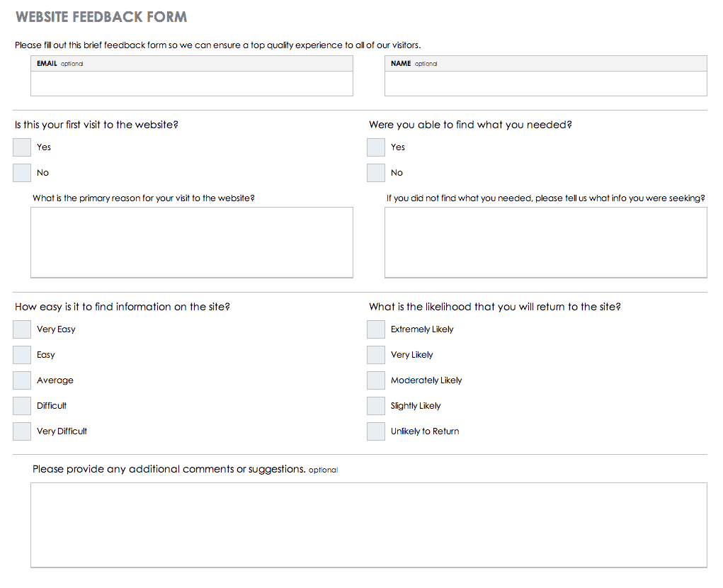Viewport: 723px width, 588px height.
Task: Select the Very Easy option
Action: [x=21, y=329]
